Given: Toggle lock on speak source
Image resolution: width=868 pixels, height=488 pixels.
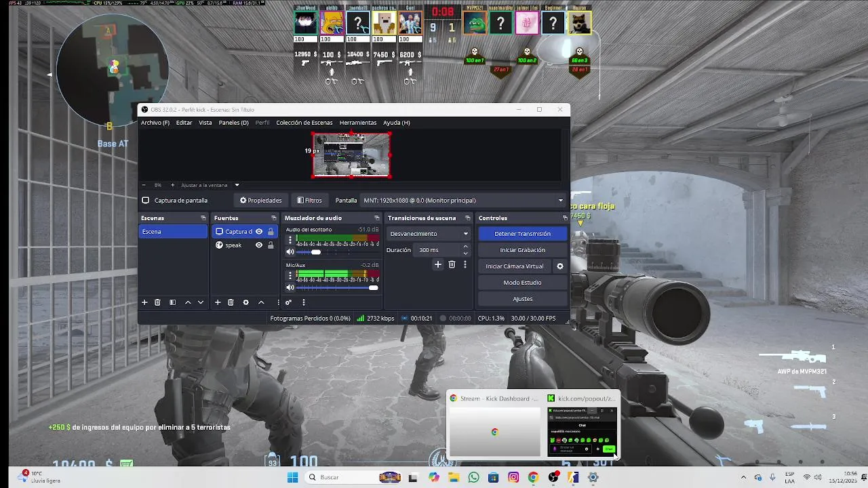Looking at the screenshot, I should [x=271, y=245].
